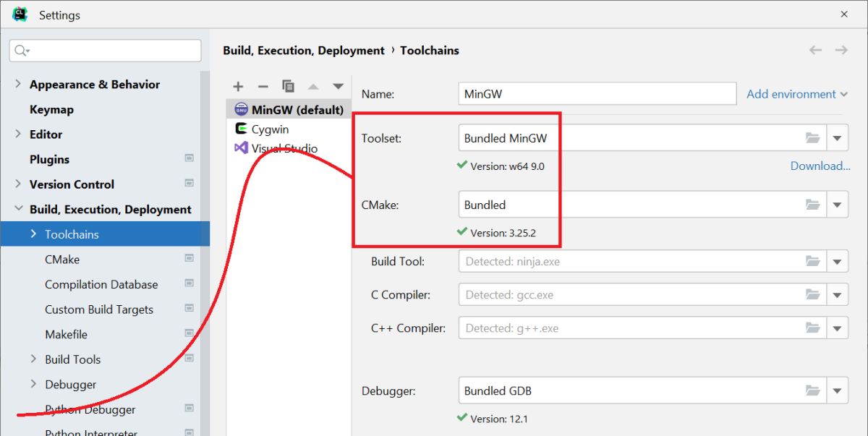868x436 pixels.
Task: Open Build Tool dropdown arrow
Action: pyautogui.click(x=837, y=261)
